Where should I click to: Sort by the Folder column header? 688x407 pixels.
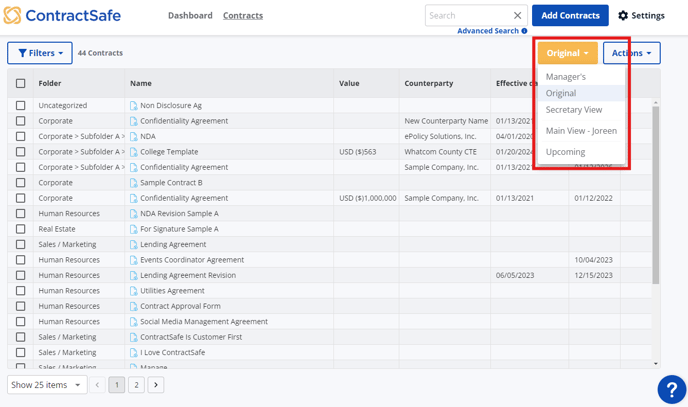coord(50,83)
